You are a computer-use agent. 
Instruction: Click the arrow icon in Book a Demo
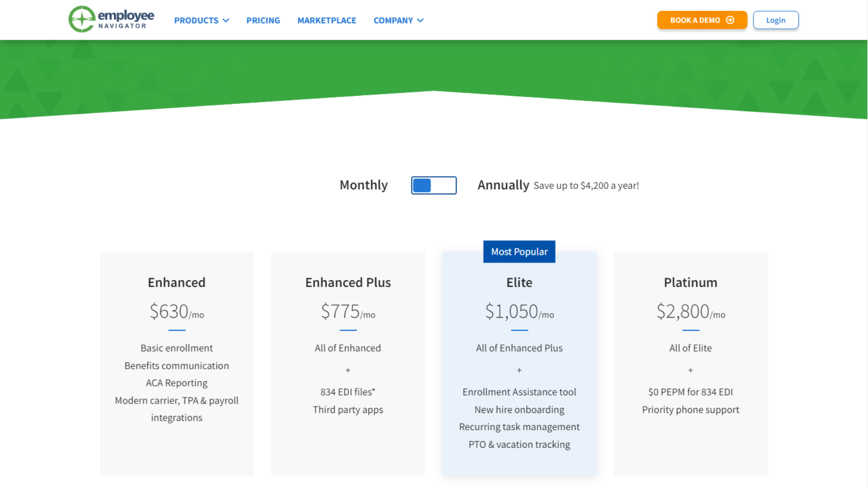(730, 20)
